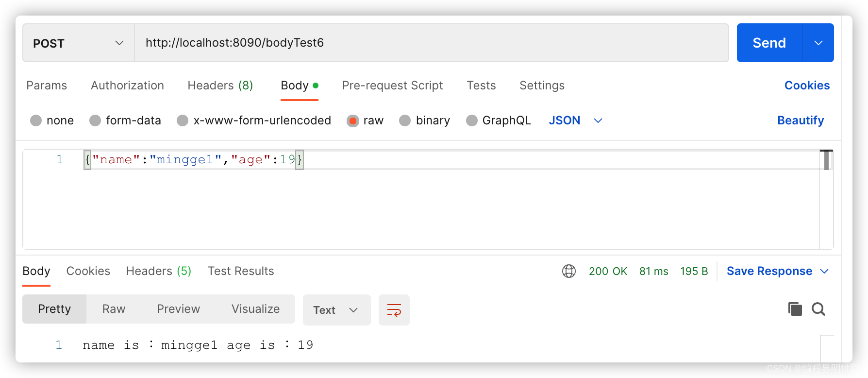Image resolution: width=868 pixels, height=378 pixels.
Task: Search the response with magnifier icon
Action: point(818,309)
